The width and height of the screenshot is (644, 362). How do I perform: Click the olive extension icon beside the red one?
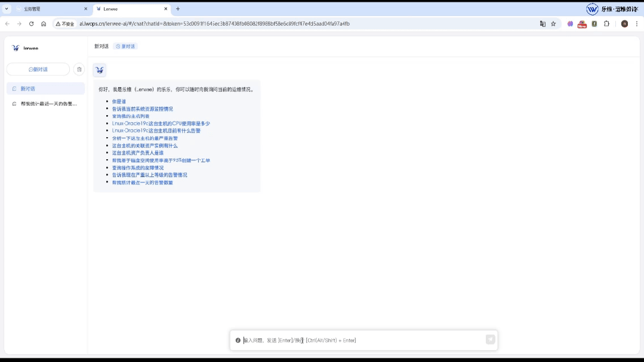[x=594, y=24]
